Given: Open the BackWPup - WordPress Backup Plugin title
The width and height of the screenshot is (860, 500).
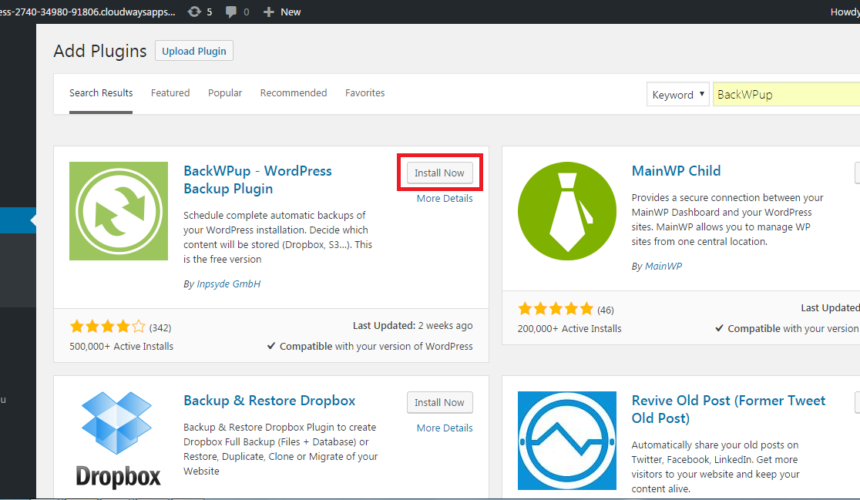Looking at the screenshot, I should (x=257, y=179).
